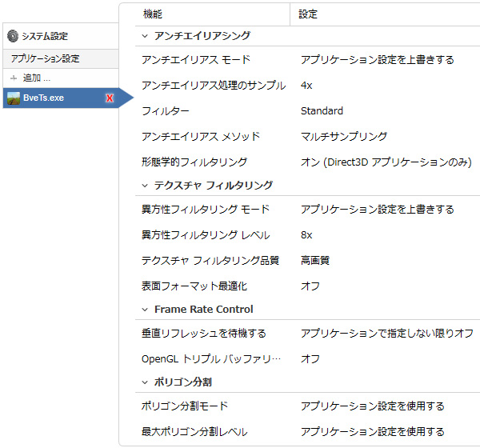480x448 pixels.
Task: Remove BveTs.exe with the red X
Action: 110,98
